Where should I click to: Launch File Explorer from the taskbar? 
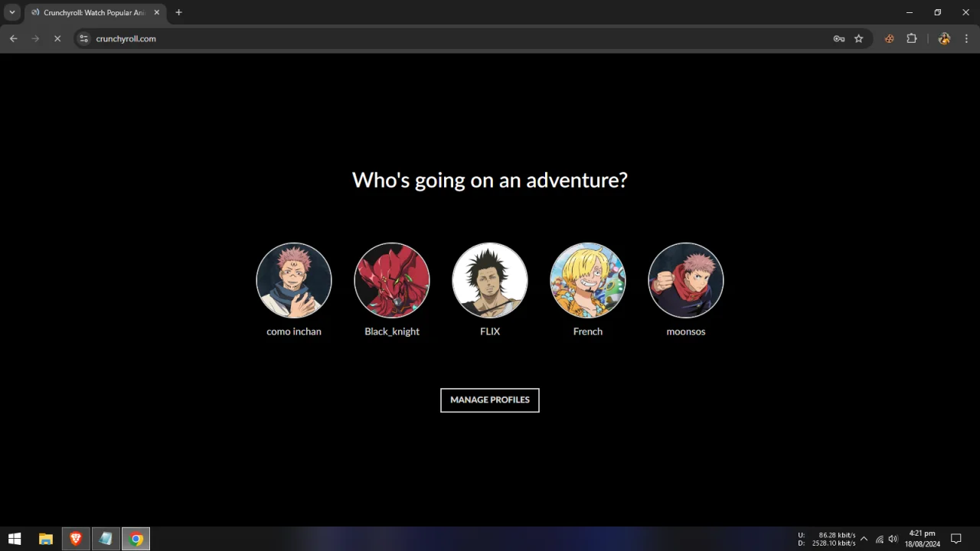pyautogui.click(x=45, y=539)
